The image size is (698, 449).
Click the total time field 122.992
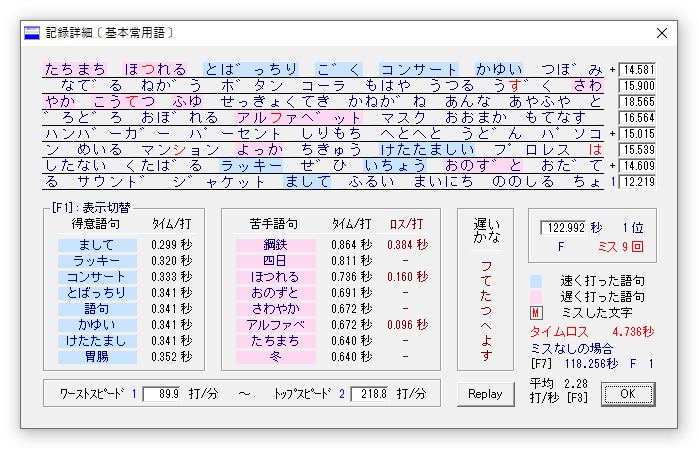(x=563, y=228)
